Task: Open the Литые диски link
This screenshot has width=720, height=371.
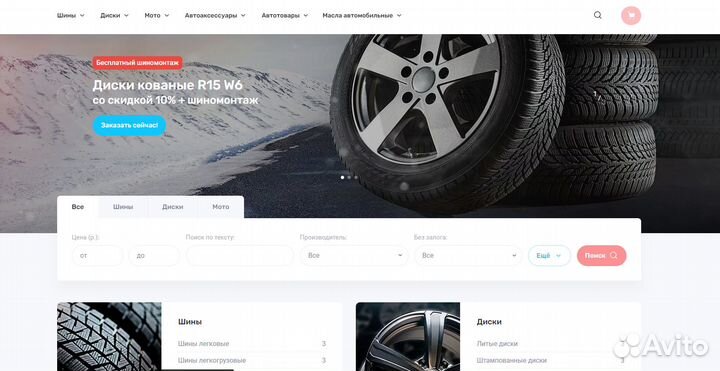Action: click(x=497, y=343)
